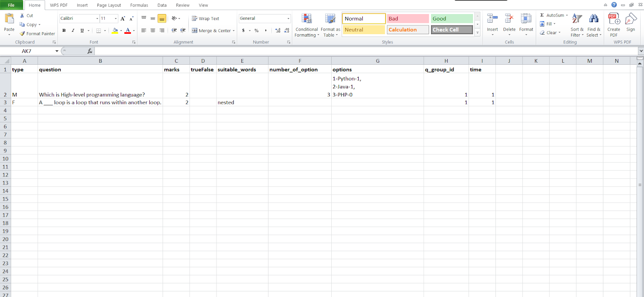The image size is (644, 297).
Task: Toggle Wrap Text for the cell
Action: tap(205, 18)
